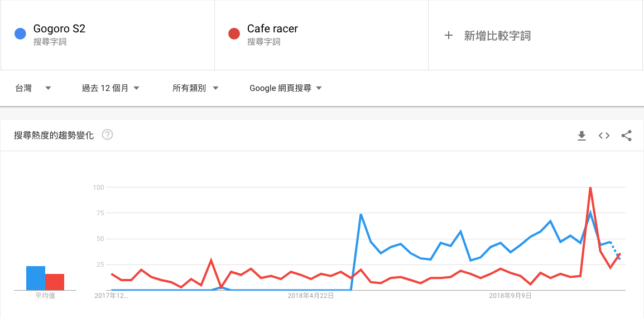This screenshot has height=318, width=644.
Task: Open the help icon beside 搜尋熱度的趨勢變化
Action: (108, 134)
